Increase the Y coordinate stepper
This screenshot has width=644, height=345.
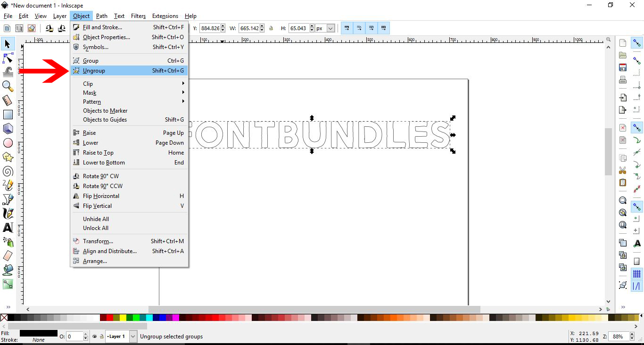(x=223, y=26)
